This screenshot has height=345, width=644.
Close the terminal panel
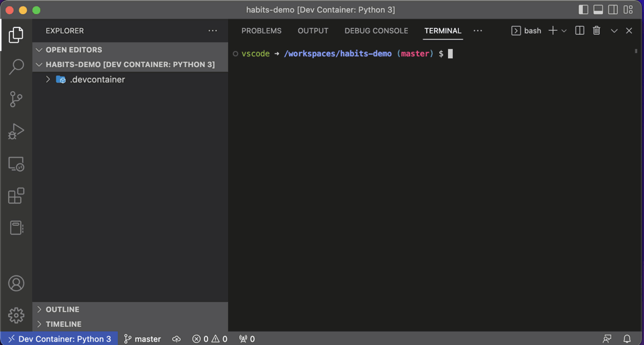click(x=629, y=31)
